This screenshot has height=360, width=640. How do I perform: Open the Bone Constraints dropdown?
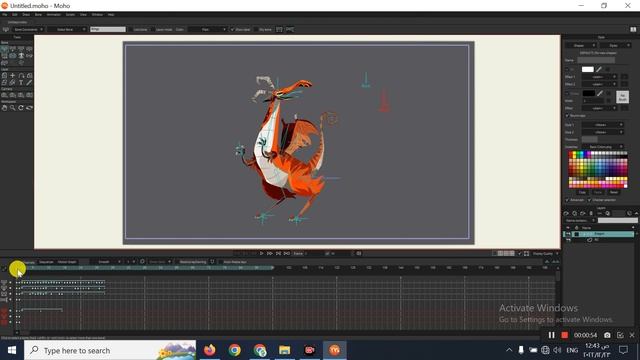coord(28,29)
